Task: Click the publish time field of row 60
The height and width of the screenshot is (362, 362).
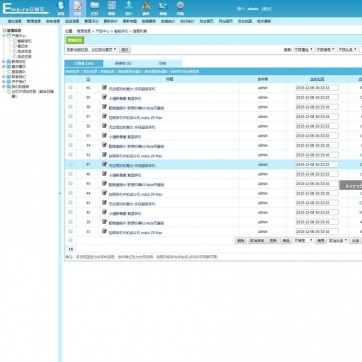Action: (x=317, y=88)
